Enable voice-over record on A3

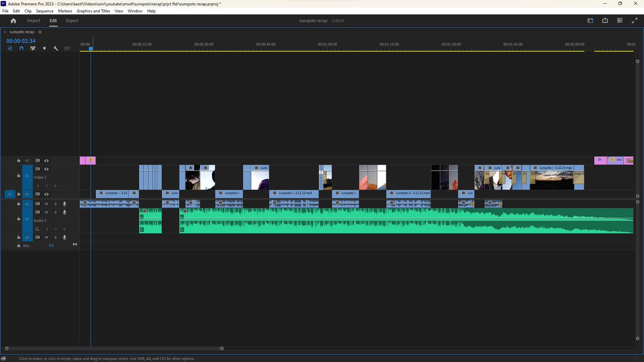(x=64, y=237)
